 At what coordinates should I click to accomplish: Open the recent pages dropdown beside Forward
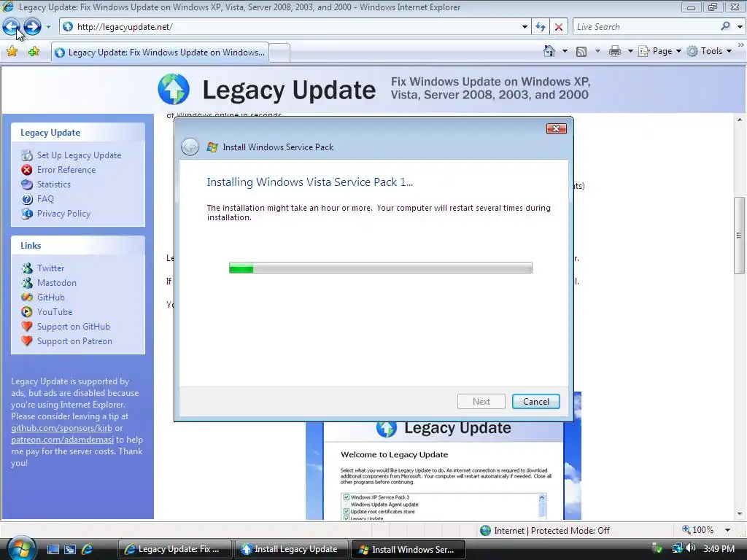coord(48,27)
